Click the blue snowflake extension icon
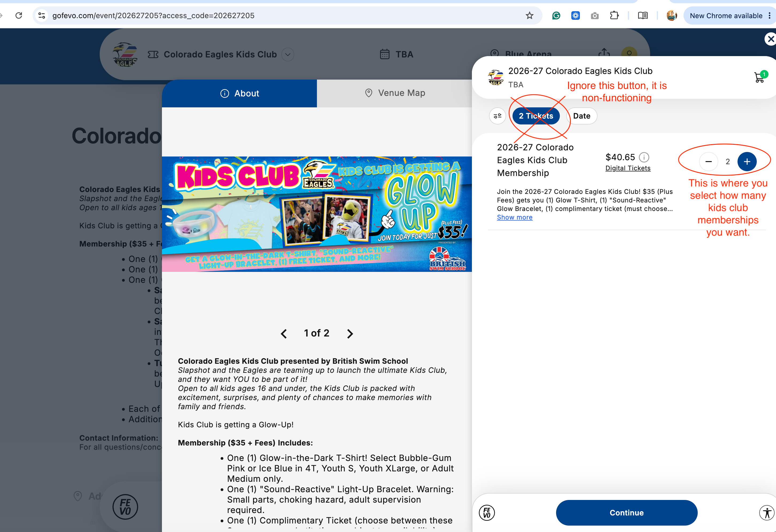This screenshot has height=532, width=776. 575,15
